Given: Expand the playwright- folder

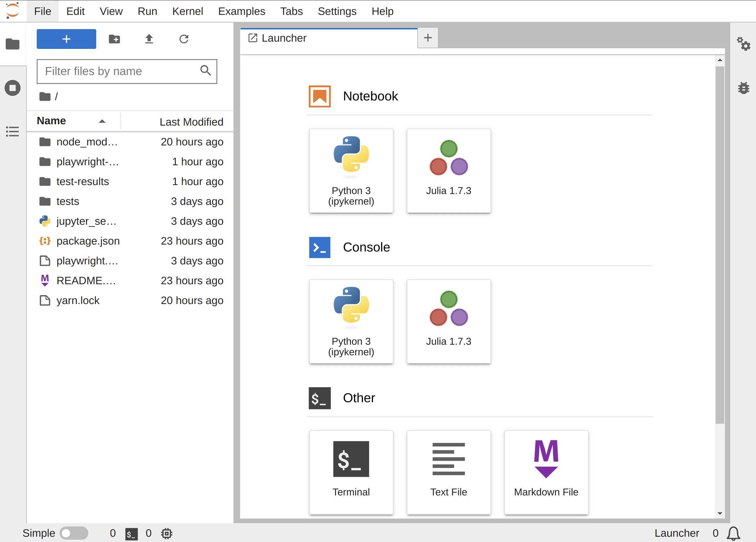Looking at the screenshot, I should 87,161.
